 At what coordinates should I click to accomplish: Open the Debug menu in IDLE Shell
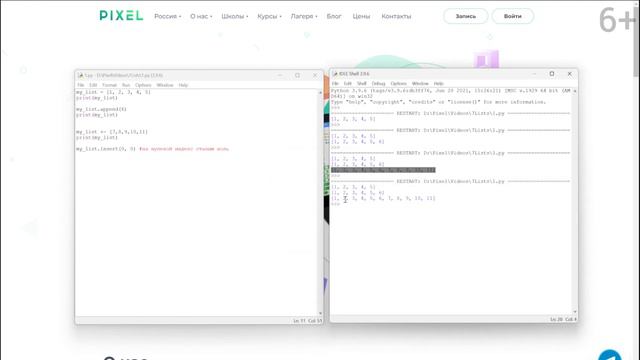tap(378, 83)
